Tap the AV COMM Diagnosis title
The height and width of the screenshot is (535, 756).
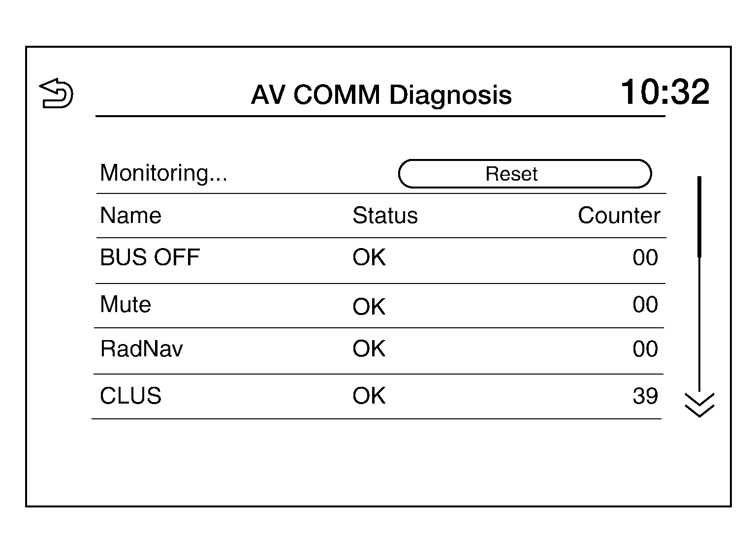pyautogui.click(x=381, y=94)
